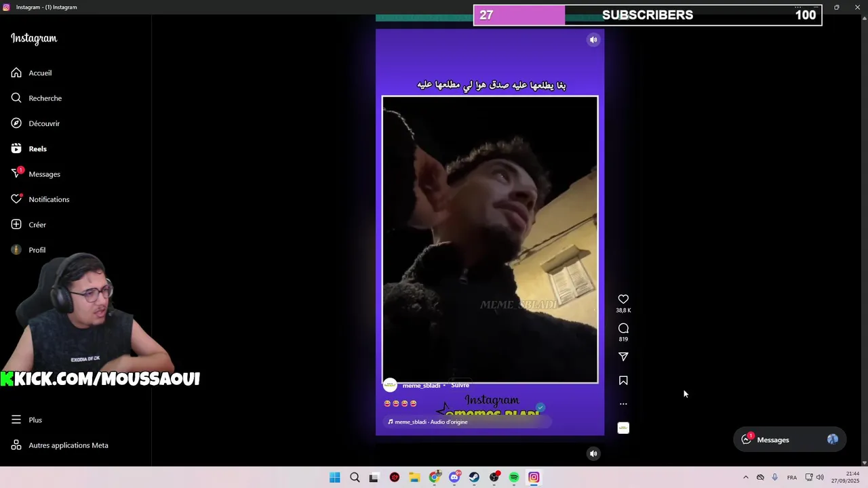868x488 pixels.
Task: Click the microphone icon in system tray
Action: [x=775, y=477]
